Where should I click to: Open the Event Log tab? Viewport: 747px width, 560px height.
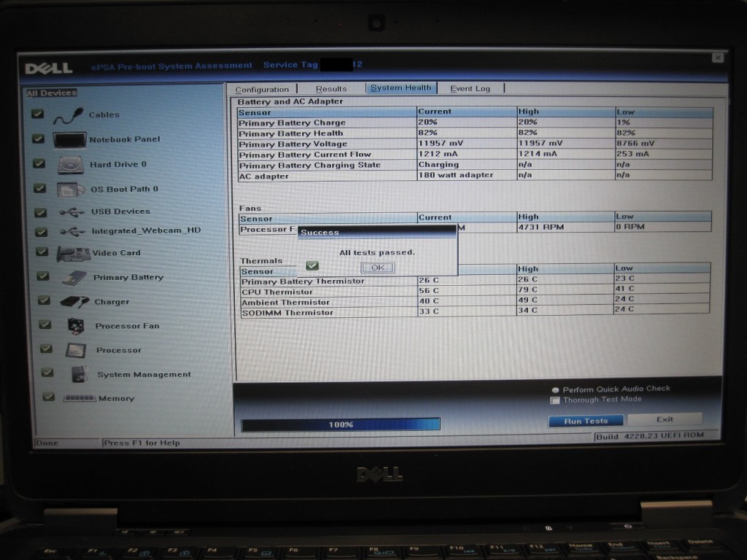point(471,88)
